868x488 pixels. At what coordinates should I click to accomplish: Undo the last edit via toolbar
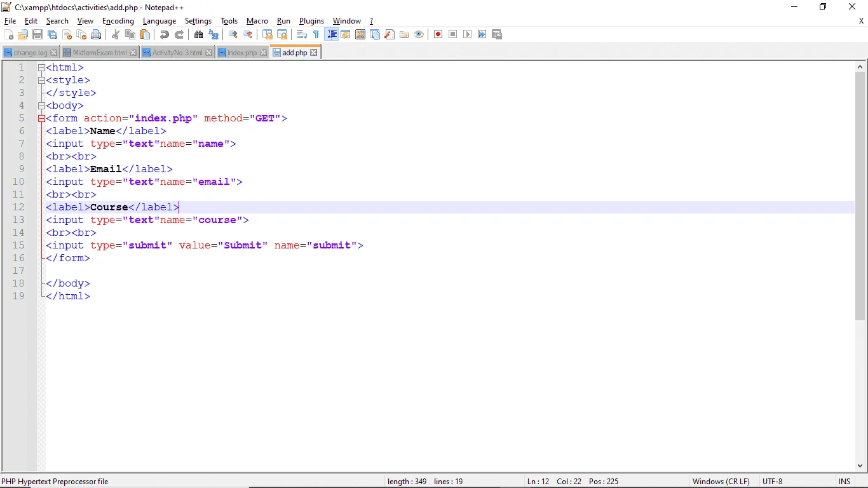coord(165,34)
